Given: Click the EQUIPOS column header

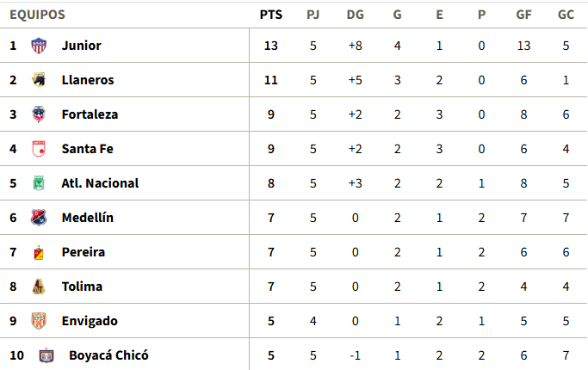Looking at the screenshot, I should tap(38, 15).
